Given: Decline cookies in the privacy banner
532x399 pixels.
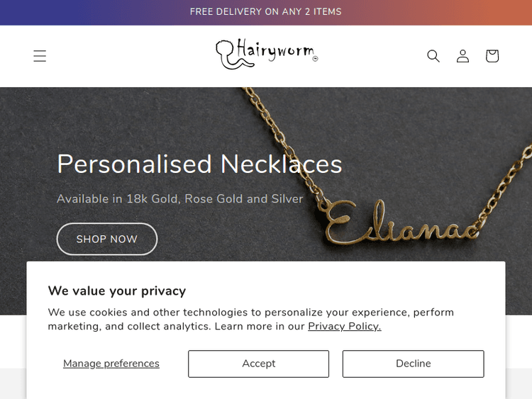Looking at the screenshot, I should [413, 364].
